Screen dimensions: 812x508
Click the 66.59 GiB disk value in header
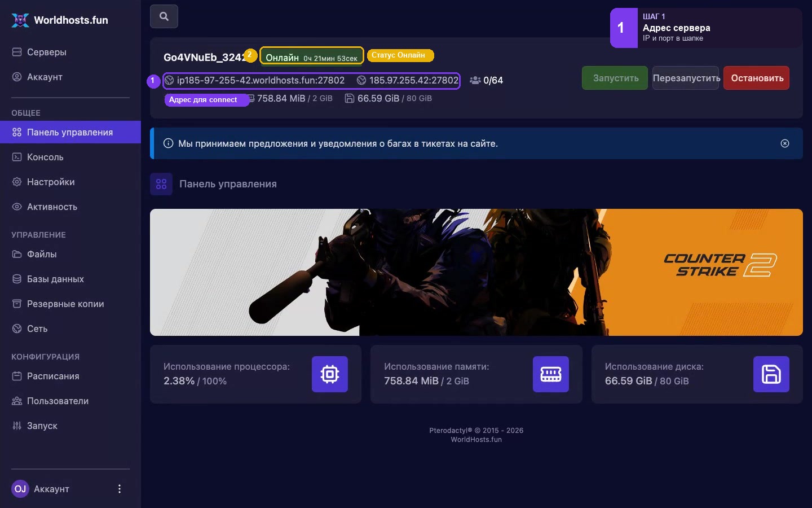click(378, 98)
